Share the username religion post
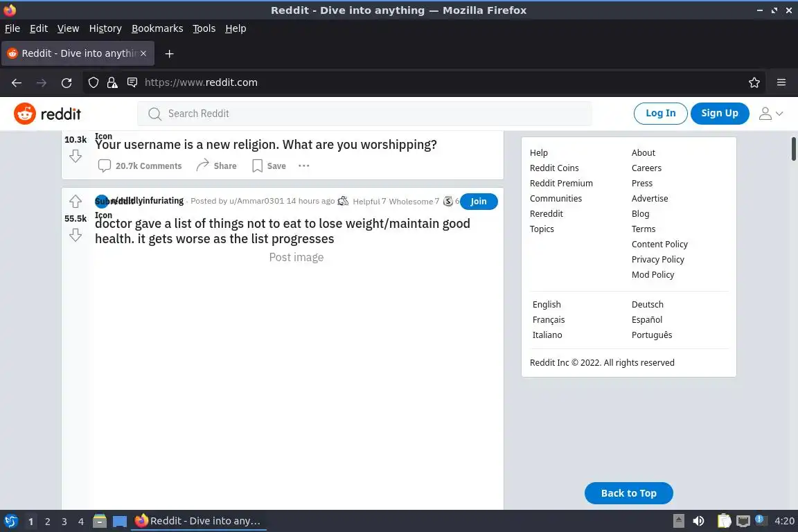Screen dimensions: 798x532 point(216,166)
